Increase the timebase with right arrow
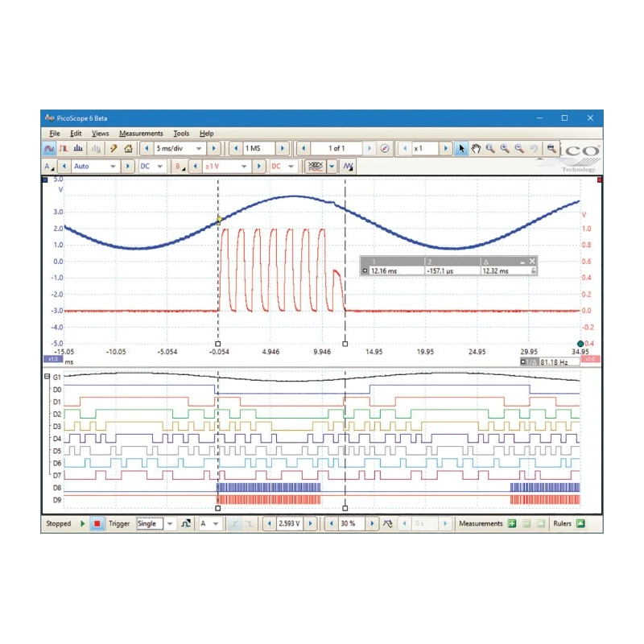 [x=213, y=149]
